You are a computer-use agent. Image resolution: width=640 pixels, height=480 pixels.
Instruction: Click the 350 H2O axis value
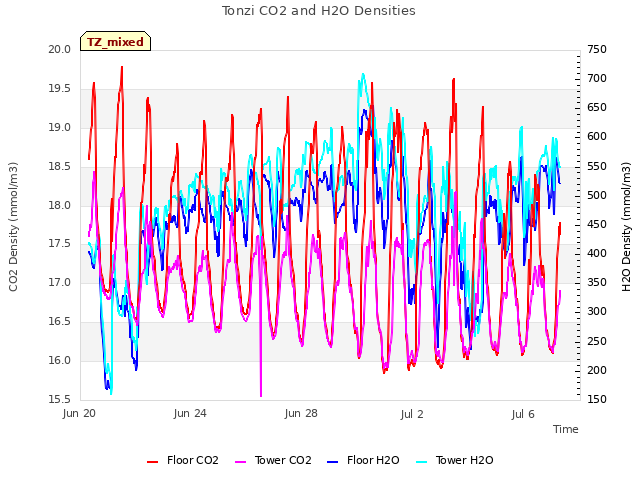[x=597, y=282]
